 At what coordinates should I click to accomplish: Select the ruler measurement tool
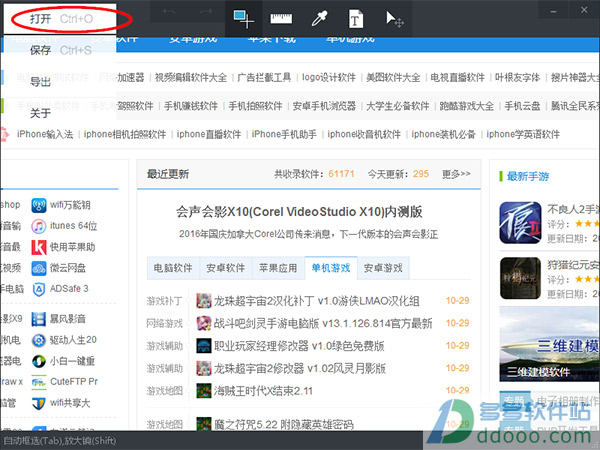click(x=281, y=19)
